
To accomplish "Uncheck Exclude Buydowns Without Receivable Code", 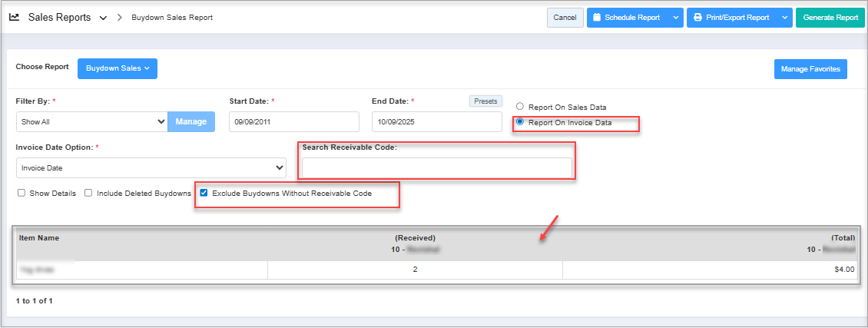I will 204,193.
